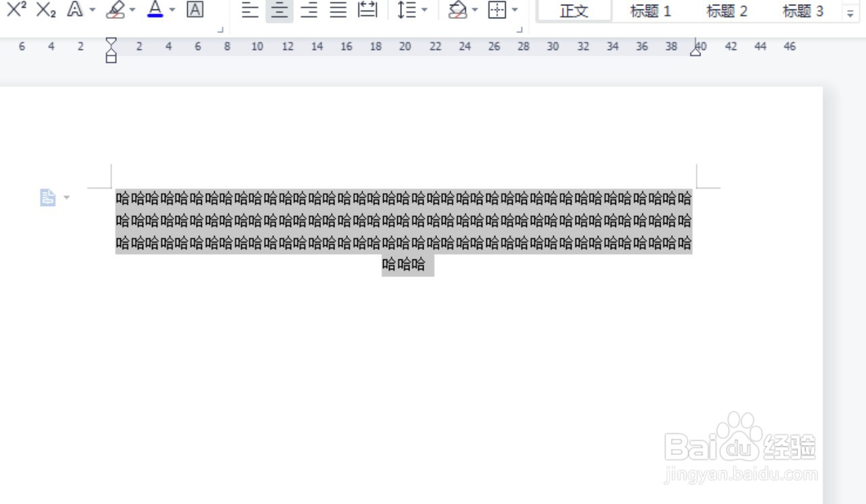This screenshot has width=866, height=504.
Task: Apply blue font color A
Action: tap(155, 9)
